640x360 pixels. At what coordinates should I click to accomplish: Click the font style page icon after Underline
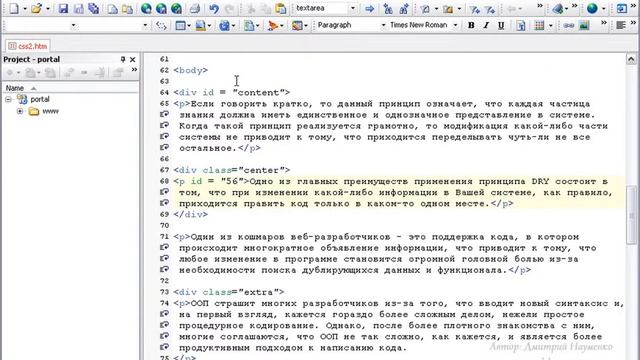coord(521,25)
